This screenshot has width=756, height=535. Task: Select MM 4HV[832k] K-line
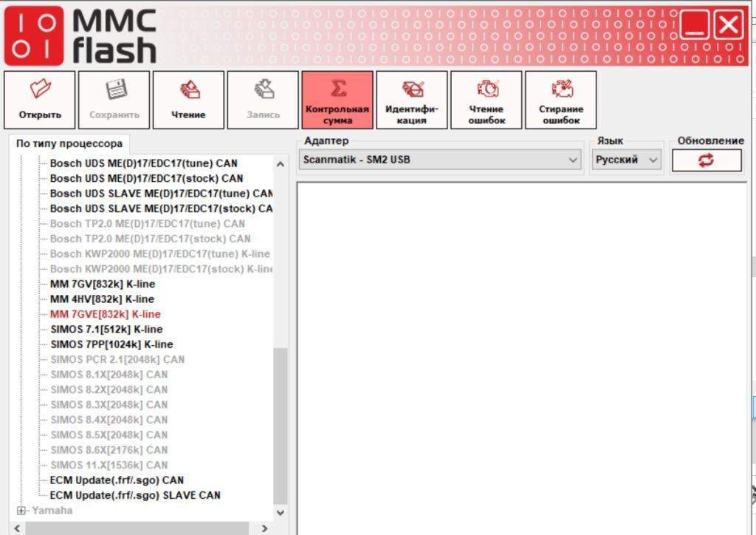(102, 299)
